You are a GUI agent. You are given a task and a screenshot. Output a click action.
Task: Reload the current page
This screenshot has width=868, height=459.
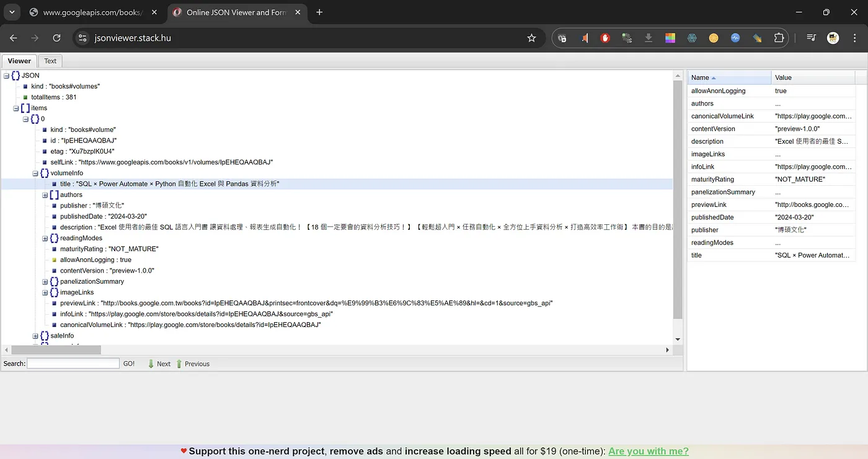(x=56, y=38)
